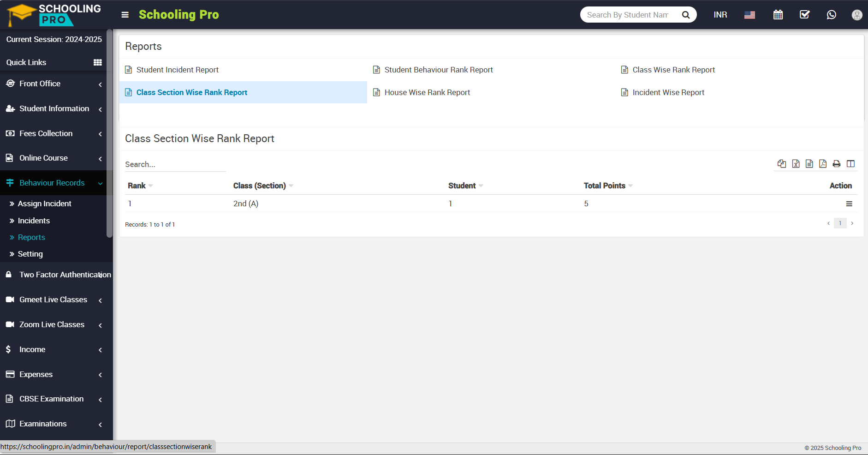868x455 pixels.
Task: Expand Online Course menu chevron
Action: coord(100,159)
